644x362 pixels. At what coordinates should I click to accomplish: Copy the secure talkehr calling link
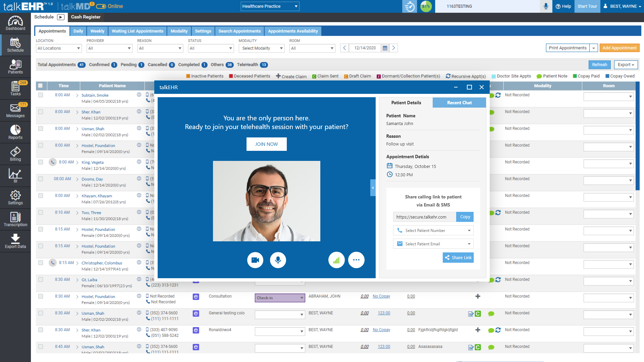coord(465,217)
